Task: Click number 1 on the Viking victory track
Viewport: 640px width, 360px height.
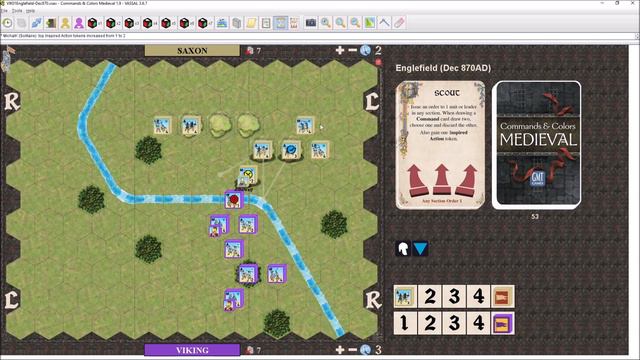Action: [405, 323]
